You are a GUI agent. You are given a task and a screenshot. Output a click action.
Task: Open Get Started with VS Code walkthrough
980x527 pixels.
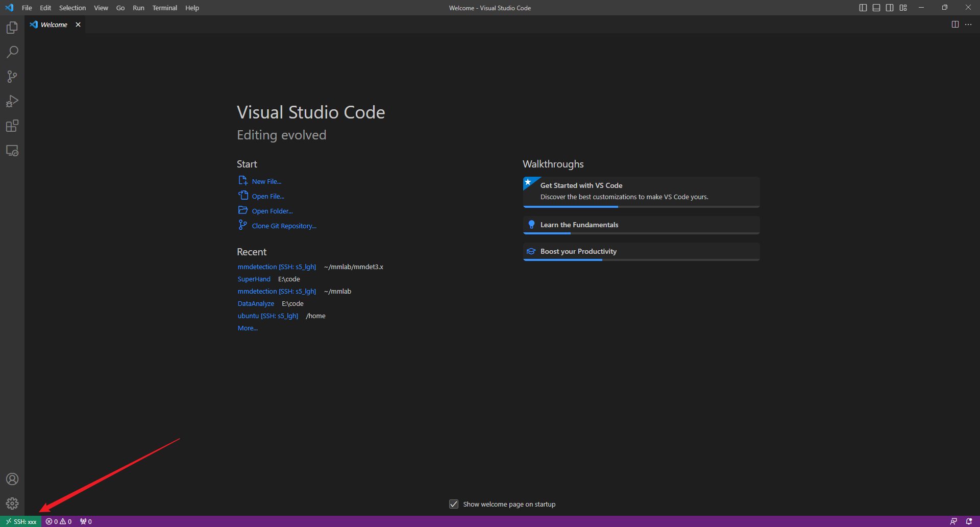(642, 192)
